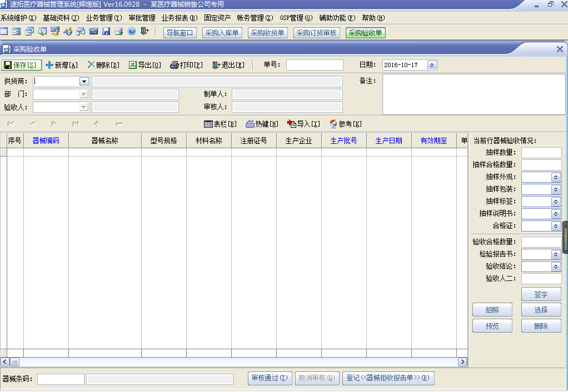Open the 抽样包装 dropdown
The height and width of the screenshot is (392, 568).
click(x=556, y=189)
